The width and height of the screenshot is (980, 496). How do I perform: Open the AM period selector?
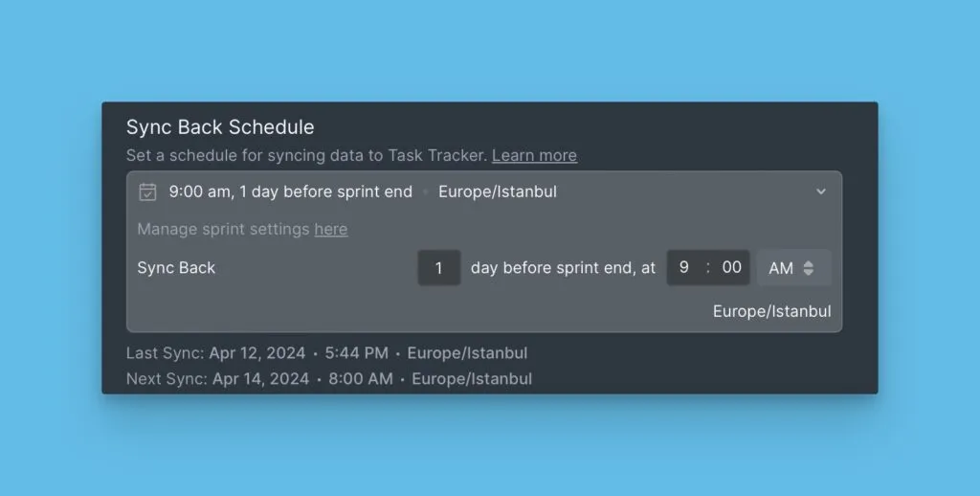[792, 268]
